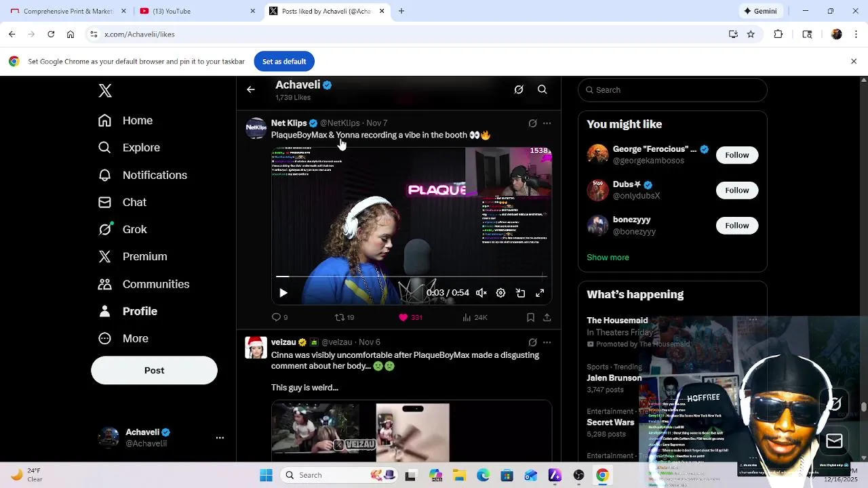This screenshot has height=488, width=868.
Task: Open Explore in the sidebar
Action: coord(129,148)
